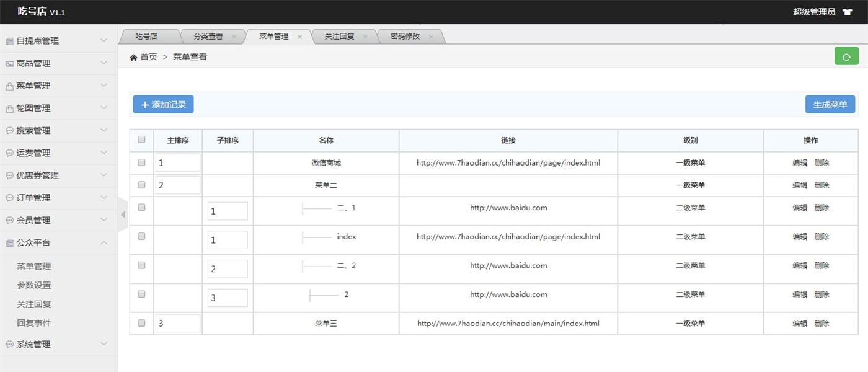Screen dimensions: 868x372
Task: Click the 生成菜单 button
Action: pyautogui.click(x=830, y=105)
